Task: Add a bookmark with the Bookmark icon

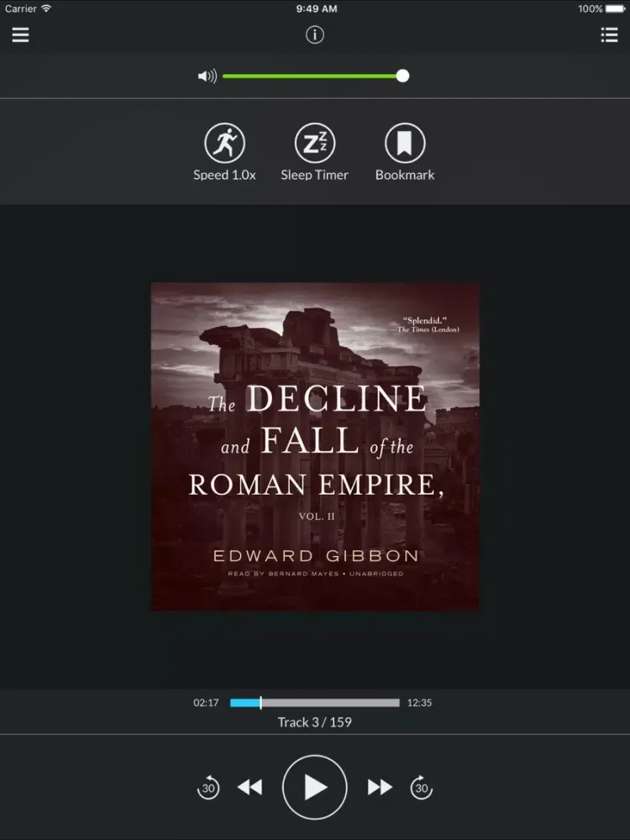Action: pos(405,143)
